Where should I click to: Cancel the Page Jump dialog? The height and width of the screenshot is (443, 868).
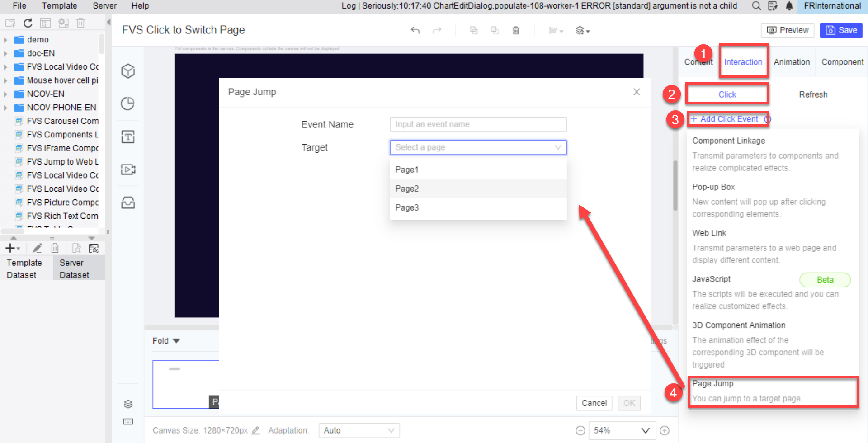tap(594, 403)
